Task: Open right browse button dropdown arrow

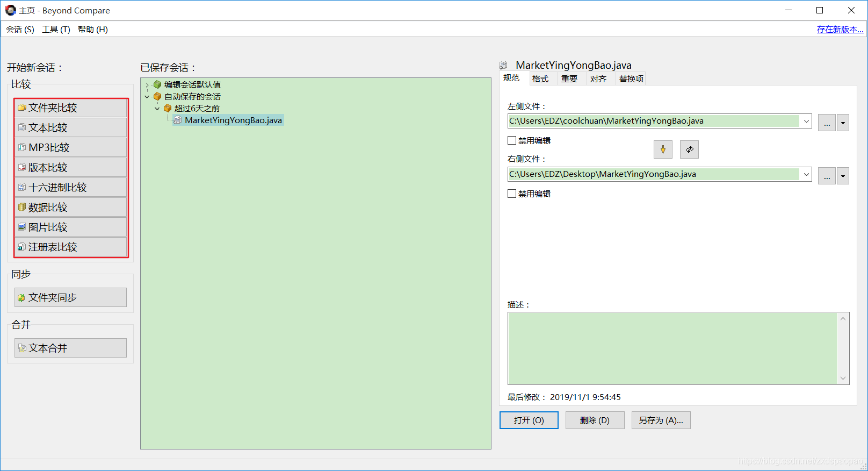Action: 843,176
